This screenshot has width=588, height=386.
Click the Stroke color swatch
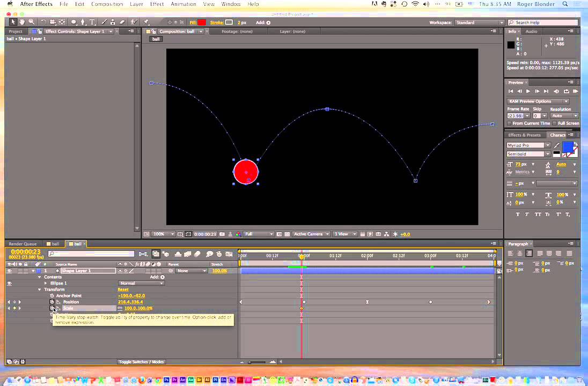tap(229, 23)
